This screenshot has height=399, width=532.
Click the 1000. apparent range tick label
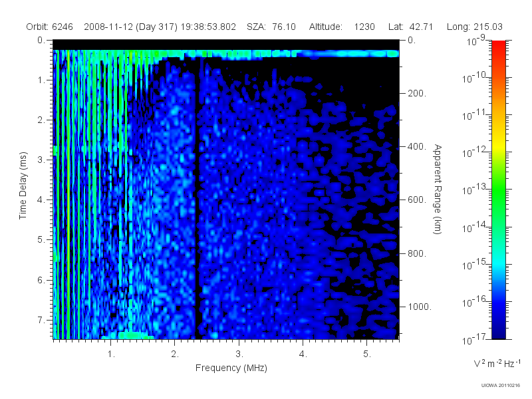pos(420,307)
